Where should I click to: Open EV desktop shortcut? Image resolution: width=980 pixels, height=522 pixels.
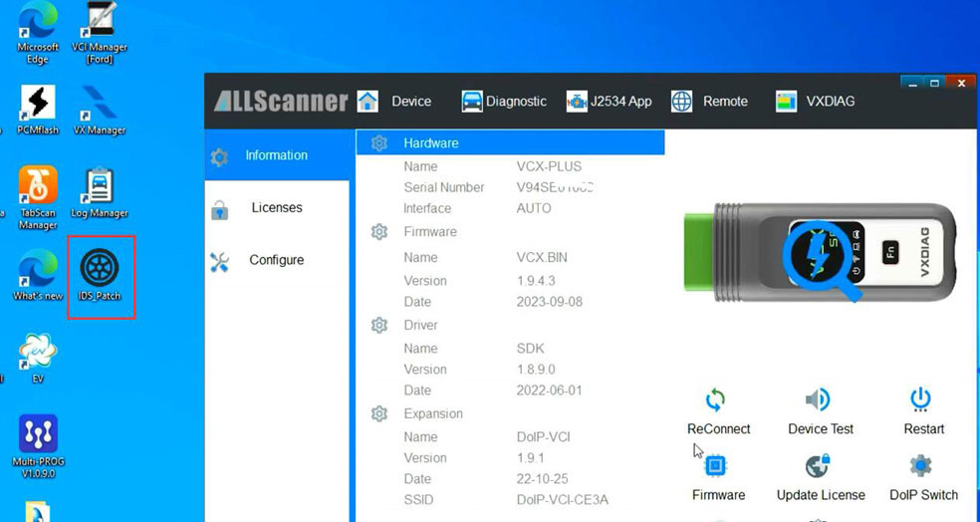click(x=38, y=359)
